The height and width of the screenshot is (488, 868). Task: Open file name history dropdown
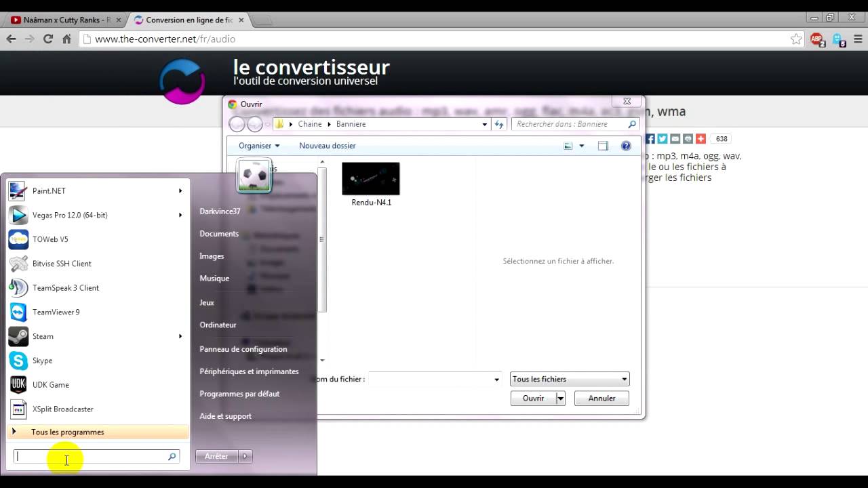pyautogui.click(x=496, y=380)
